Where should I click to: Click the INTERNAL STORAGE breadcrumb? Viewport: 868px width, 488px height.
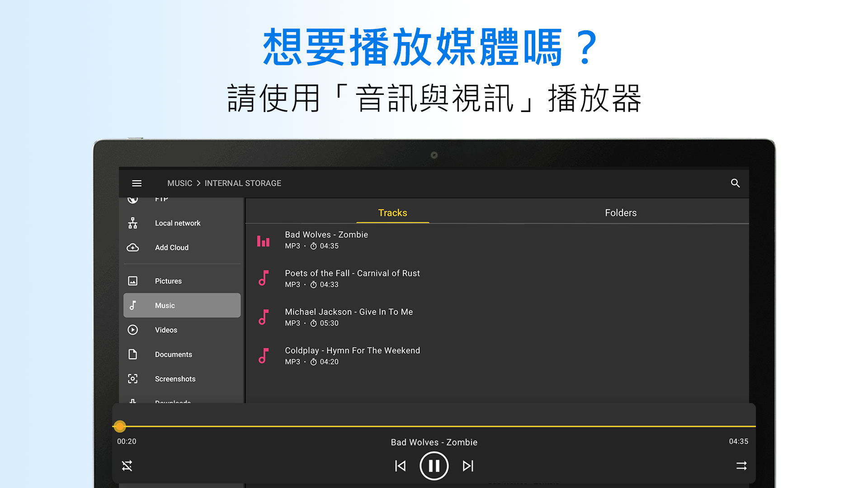(243, 183)
